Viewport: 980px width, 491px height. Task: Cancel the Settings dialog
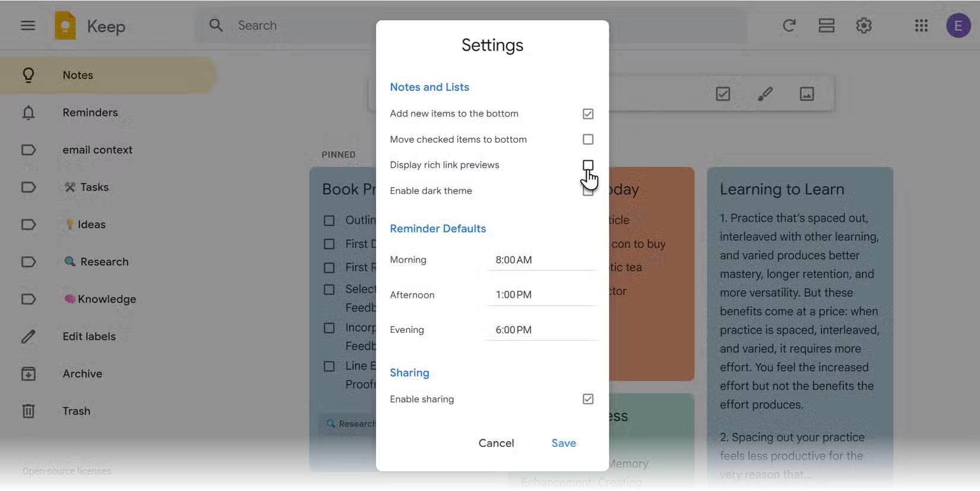click(497, 443)
